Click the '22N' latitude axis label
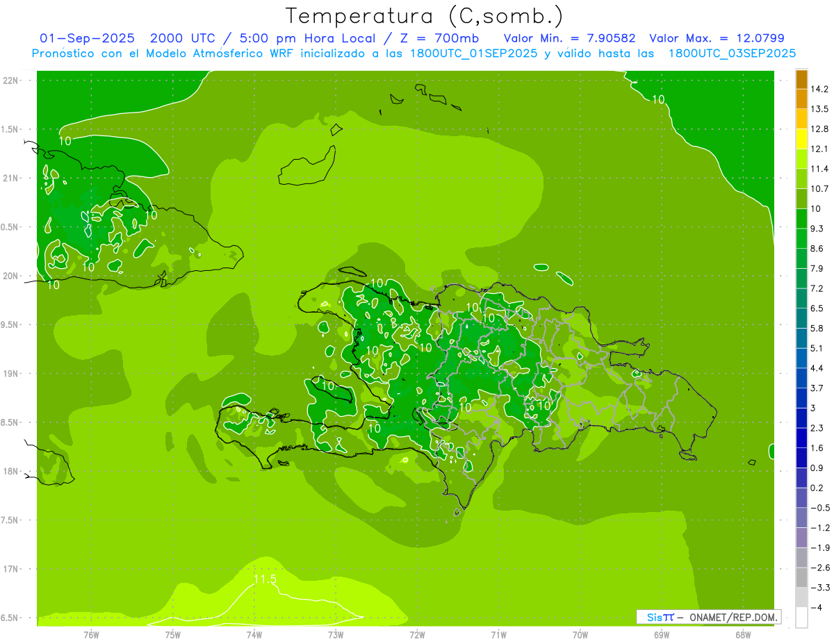 click(x=10, y=81)
